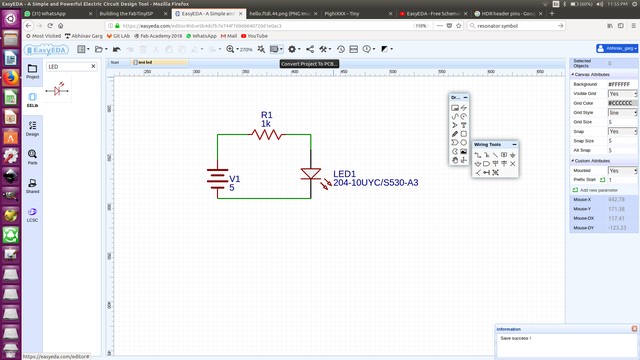Viewport: 640px width, 360px height.
Task: Click Add new parameter
Action: point(595,190)
